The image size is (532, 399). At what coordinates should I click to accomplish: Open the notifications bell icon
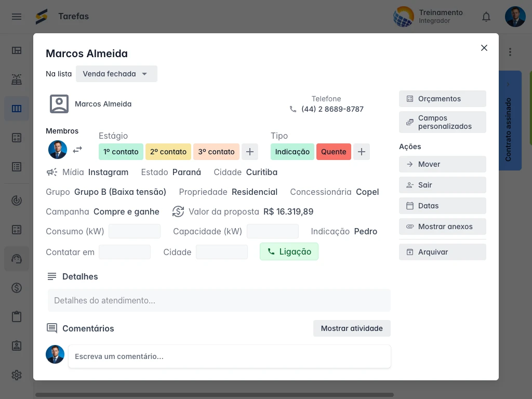[486, 17]
